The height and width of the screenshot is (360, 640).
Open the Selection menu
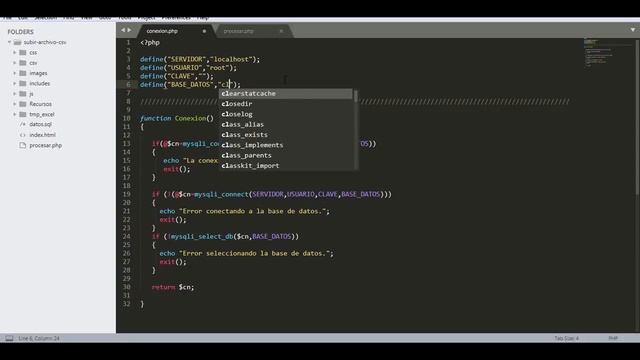pyautogui.click(x=45, y=18)
